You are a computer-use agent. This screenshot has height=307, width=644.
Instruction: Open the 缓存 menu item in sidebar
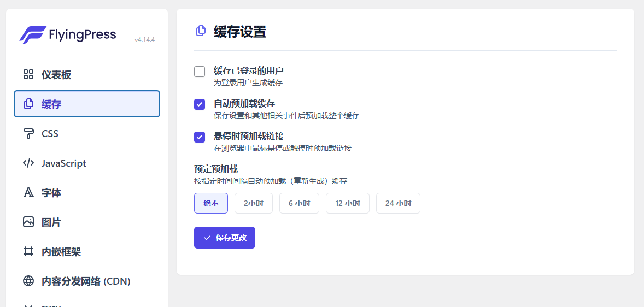[87, 104]
